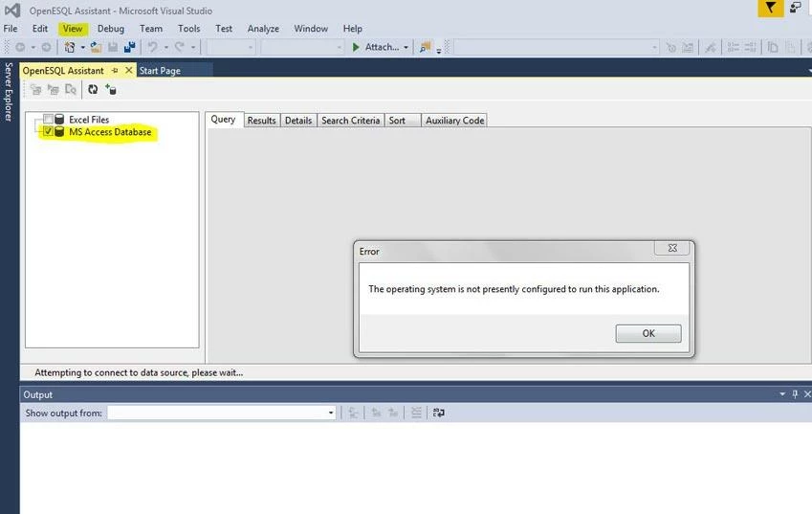This screenshot has height=514, width=812.
Task: Switch to the Auxiliary Code tab
Action: tap(454, 121)
